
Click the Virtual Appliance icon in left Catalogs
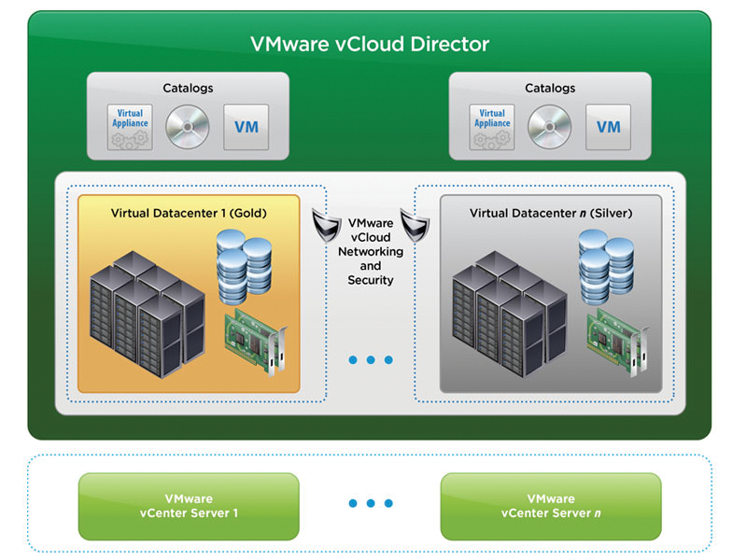(130, 127)
